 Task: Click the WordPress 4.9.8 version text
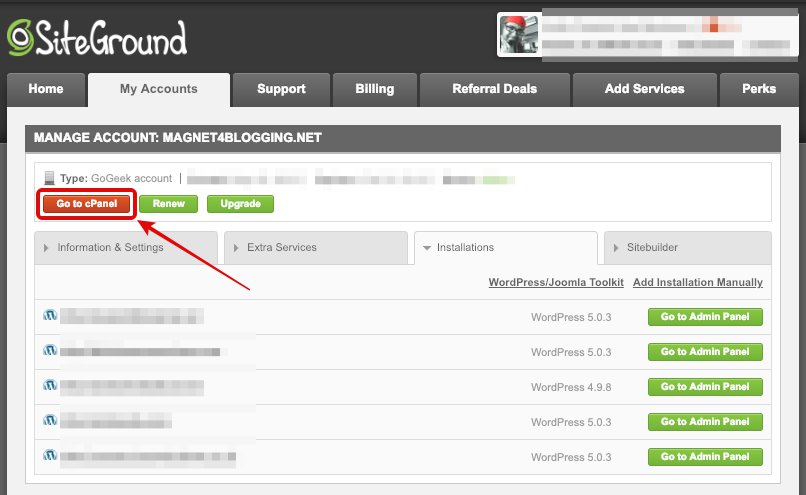pos(571,387)
